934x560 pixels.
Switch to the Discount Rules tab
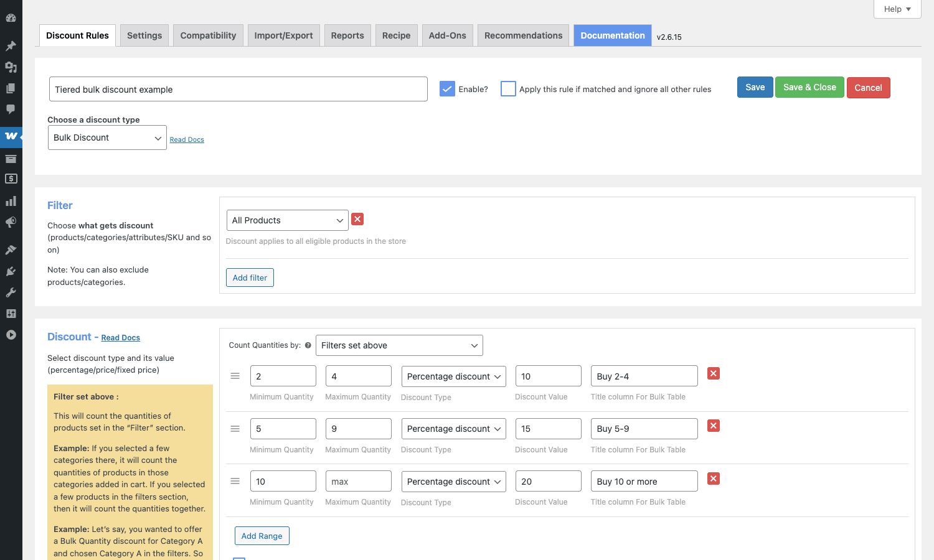click(77, 35)
